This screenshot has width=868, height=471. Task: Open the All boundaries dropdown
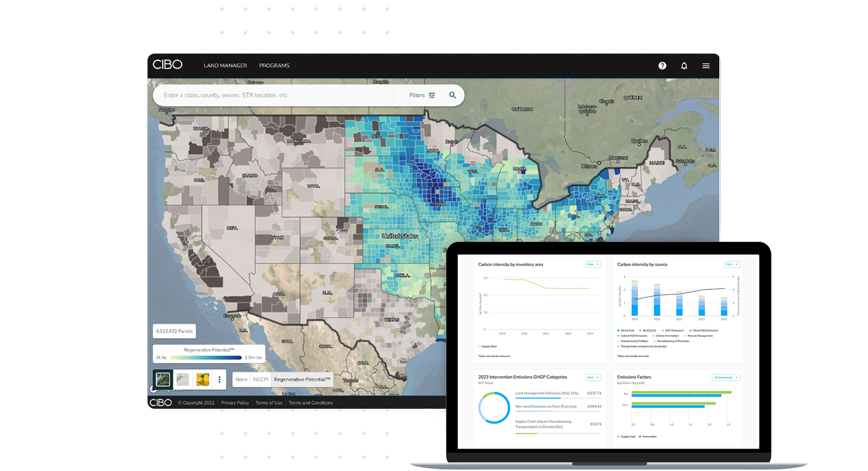[x=726, y=378]
